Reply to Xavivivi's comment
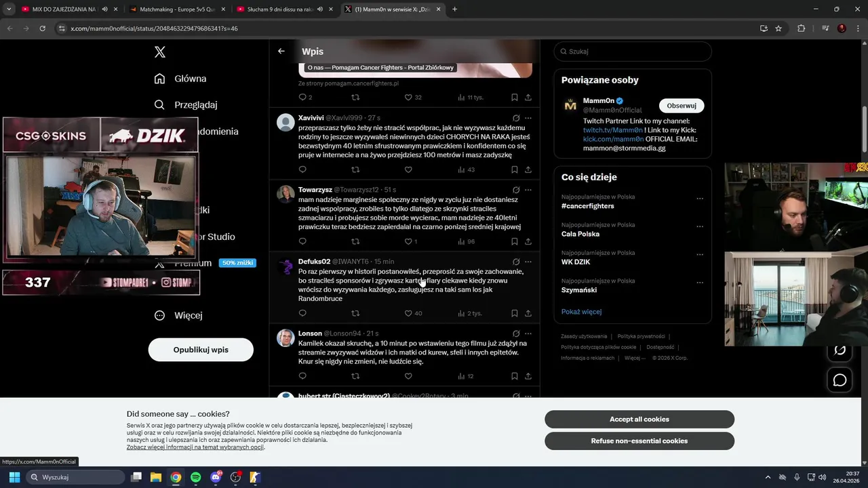Viewport: 868px width, 488px height. (x=302, y=169)
